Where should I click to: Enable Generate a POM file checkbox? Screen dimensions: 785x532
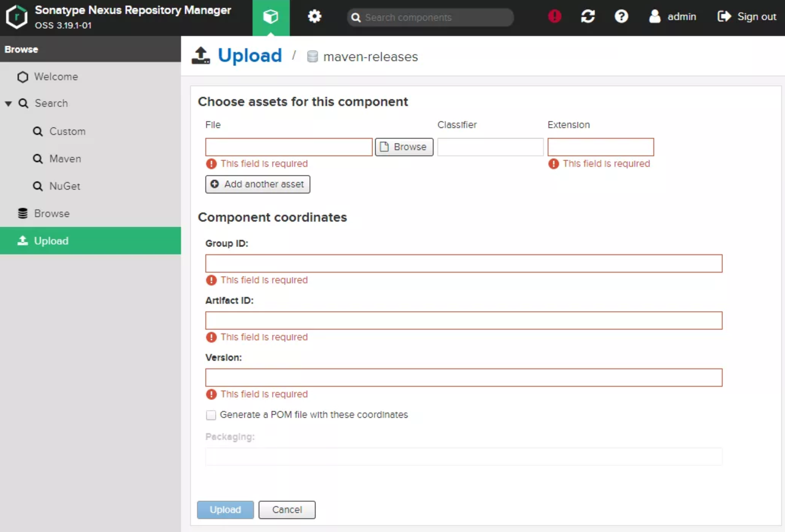(211, 415)
